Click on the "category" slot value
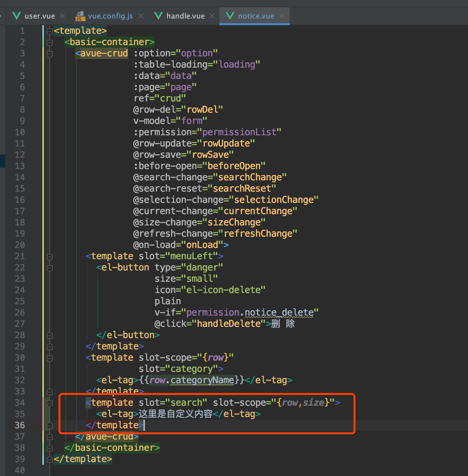This screenshot has width=468, height=476. click(x=192, y=369)
